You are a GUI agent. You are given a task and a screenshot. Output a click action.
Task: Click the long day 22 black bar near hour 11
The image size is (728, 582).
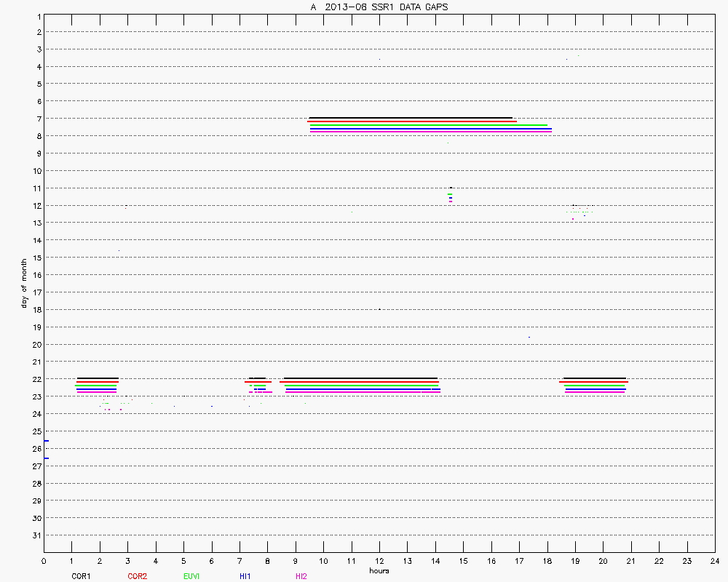[x=360, y=378]
